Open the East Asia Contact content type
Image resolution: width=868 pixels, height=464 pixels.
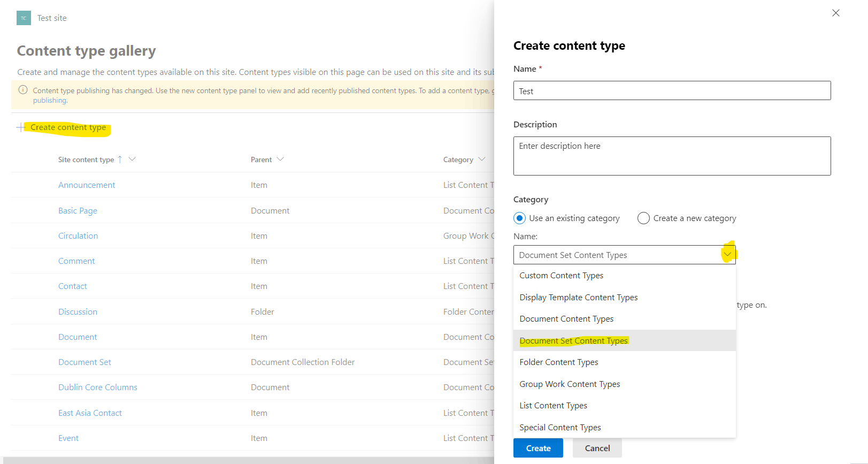(x=90, y=413)
